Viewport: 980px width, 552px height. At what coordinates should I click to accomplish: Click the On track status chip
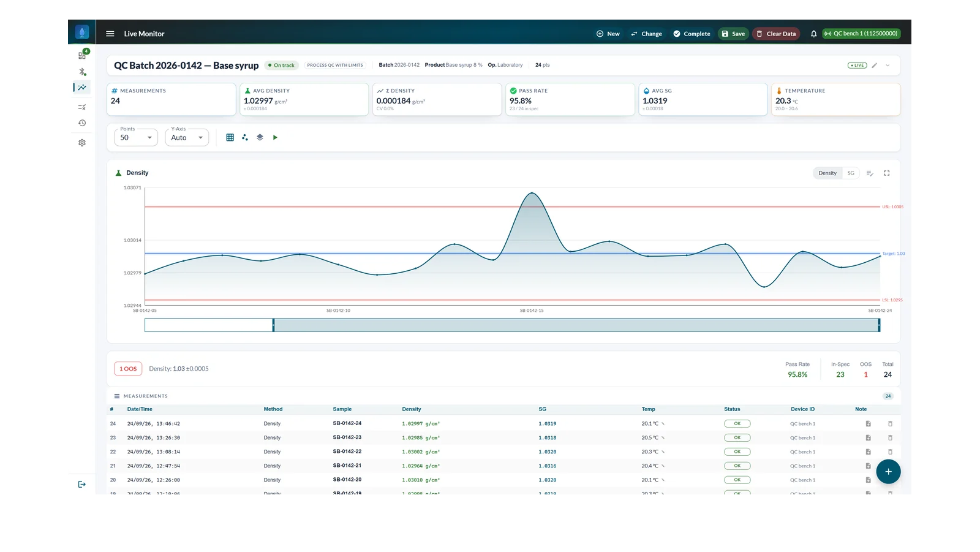pos(282,65)
